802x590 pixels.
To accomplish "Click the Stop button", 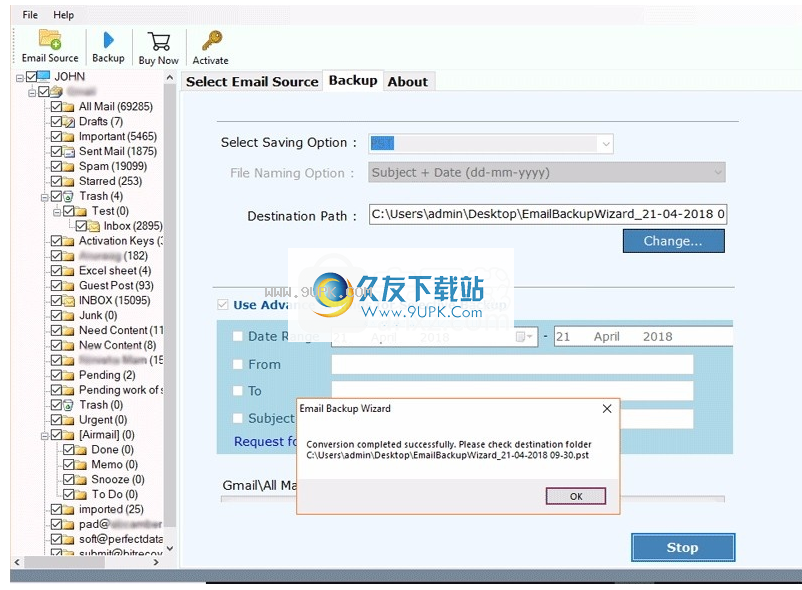I will point(682,548).
